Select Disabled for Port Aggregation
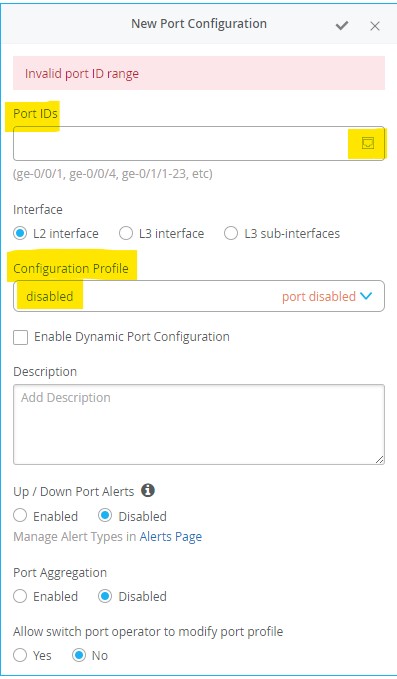The height and width of the screenshot is (679, 397). (105, 596)
